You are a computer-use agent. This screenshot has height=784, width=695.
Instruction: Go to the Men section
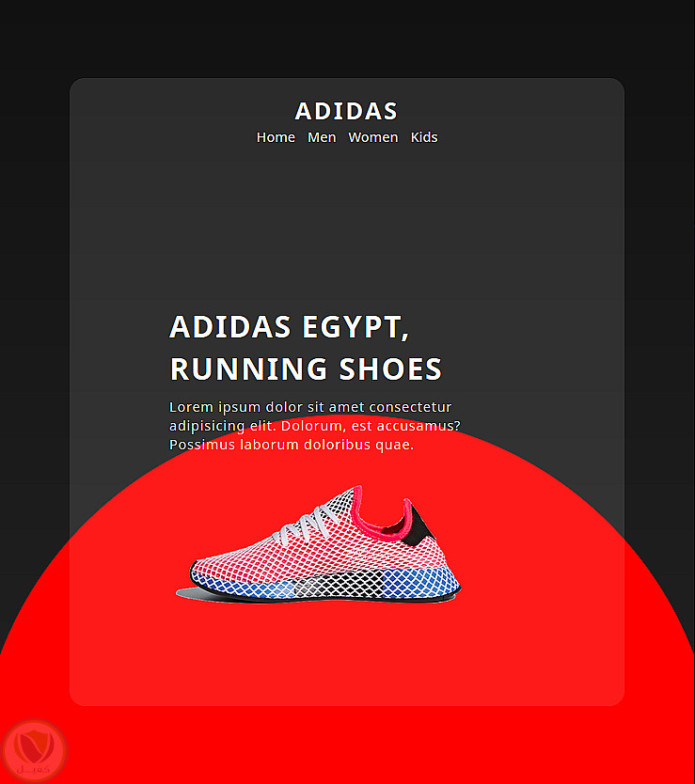coord(322,137)
